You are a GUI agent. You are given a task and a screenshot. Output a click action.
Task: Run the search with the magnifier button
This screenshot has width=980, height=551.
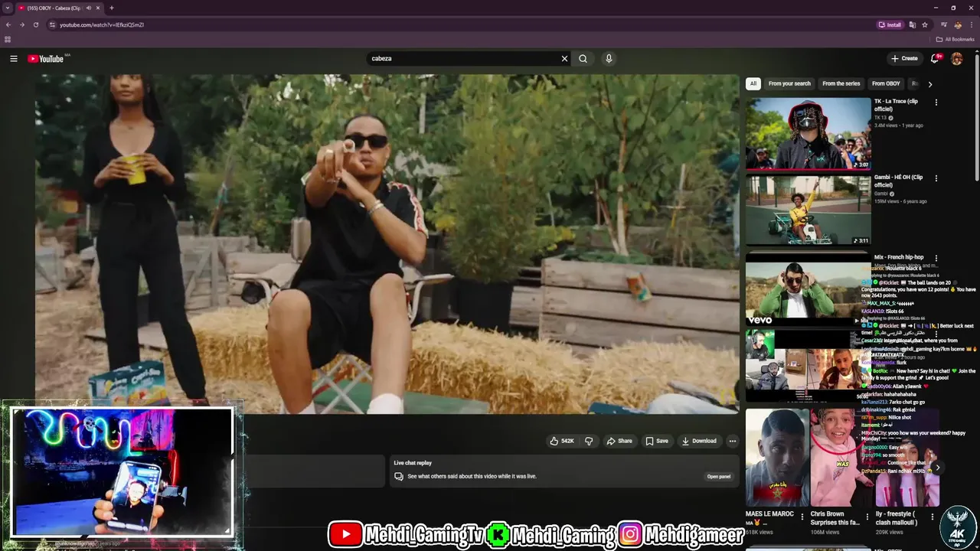click(x=583, y=58)
